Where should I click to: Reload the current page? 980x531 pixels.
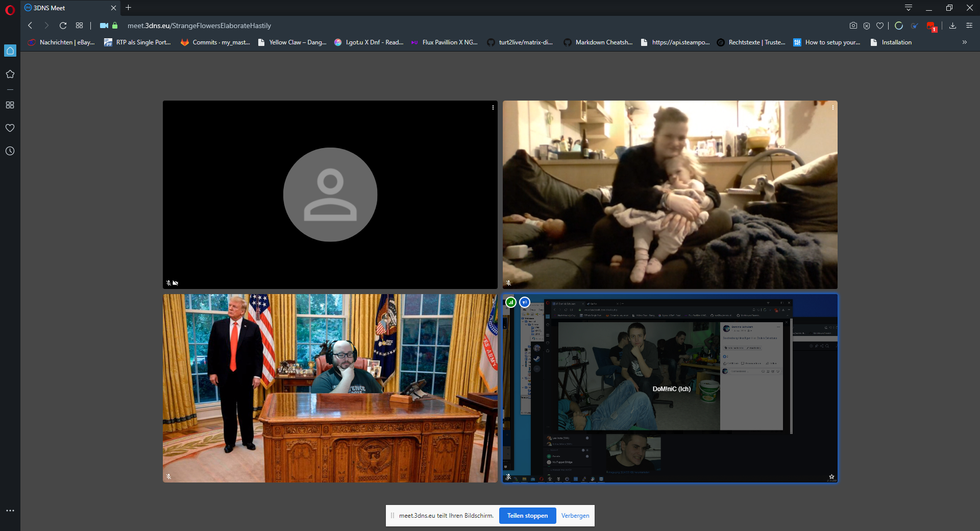(x=63, y=26)
